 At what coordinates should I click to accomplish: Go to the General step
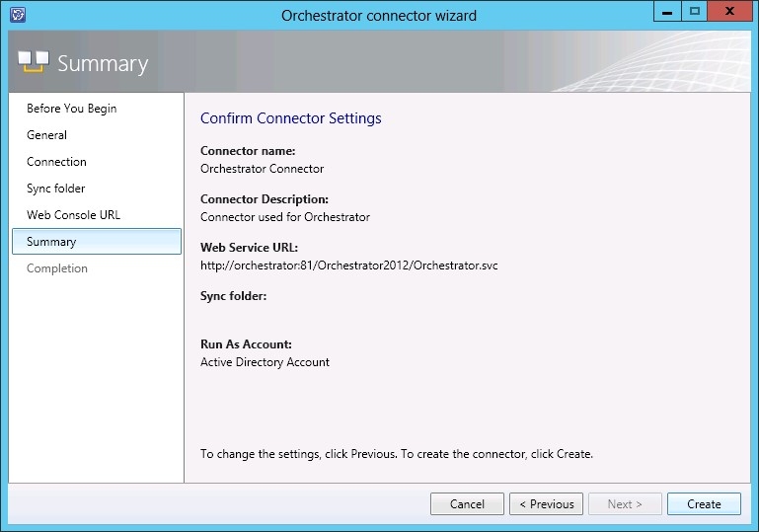[47, 135]
